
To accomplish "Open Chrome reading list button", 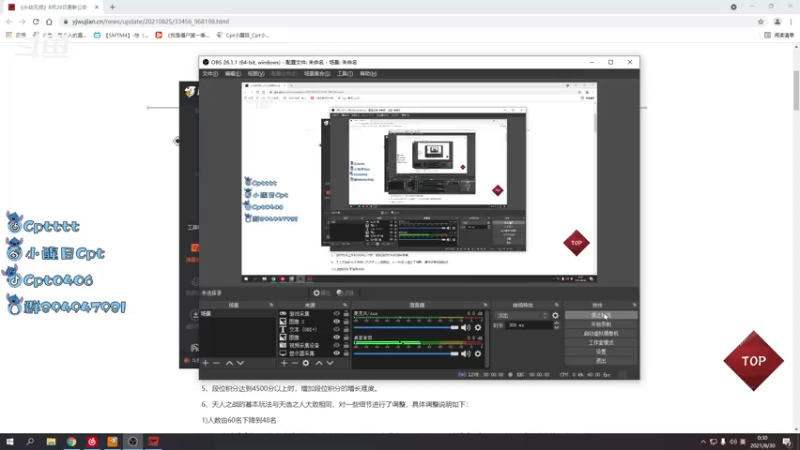I will click(779, 35).
